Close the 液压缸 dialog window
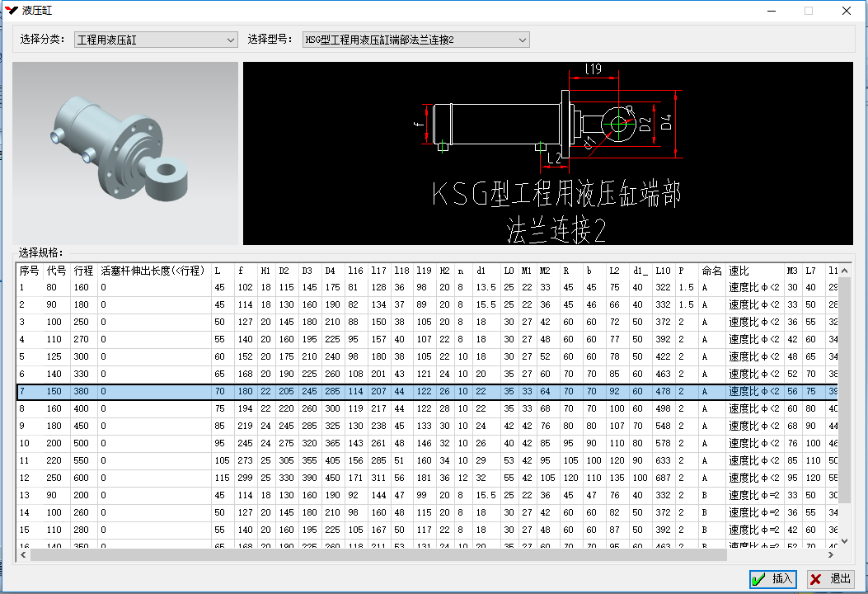 click(846, 11)
